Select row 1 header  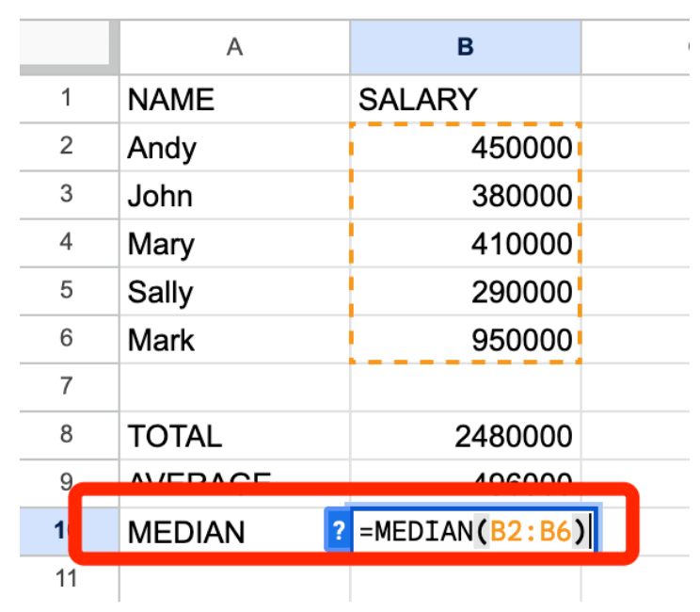pos(67,98)
